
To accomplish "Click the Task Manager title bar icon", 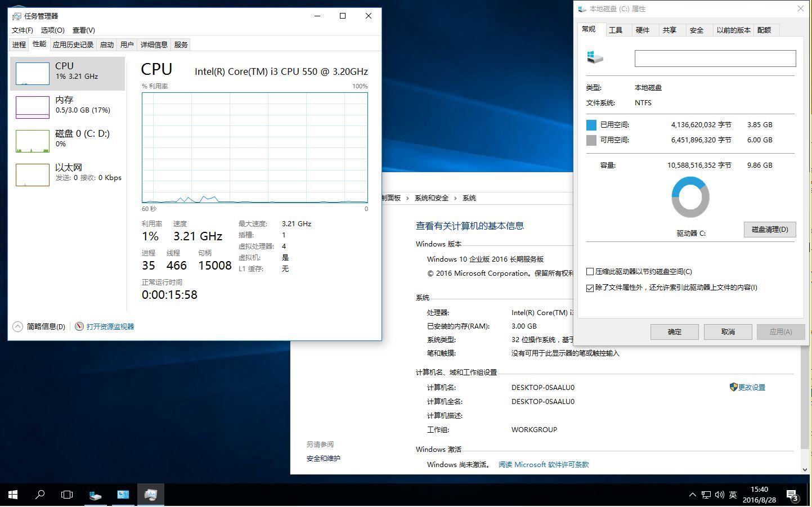I will [x=16, y=16].
